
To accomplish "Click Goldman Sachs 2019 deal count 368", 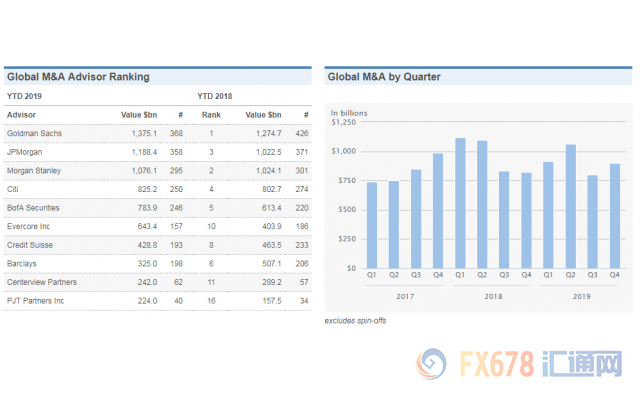I will pos(176,133).
